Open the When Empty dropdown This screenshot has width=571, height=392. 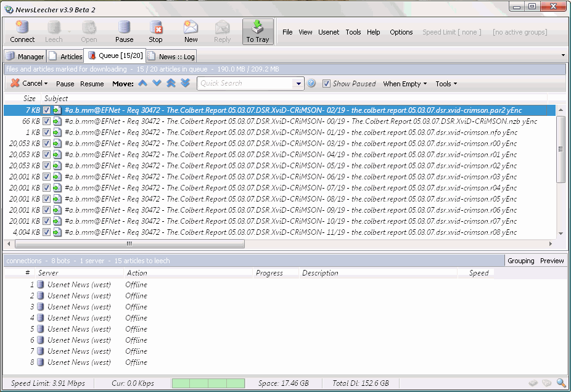[405, 84]
